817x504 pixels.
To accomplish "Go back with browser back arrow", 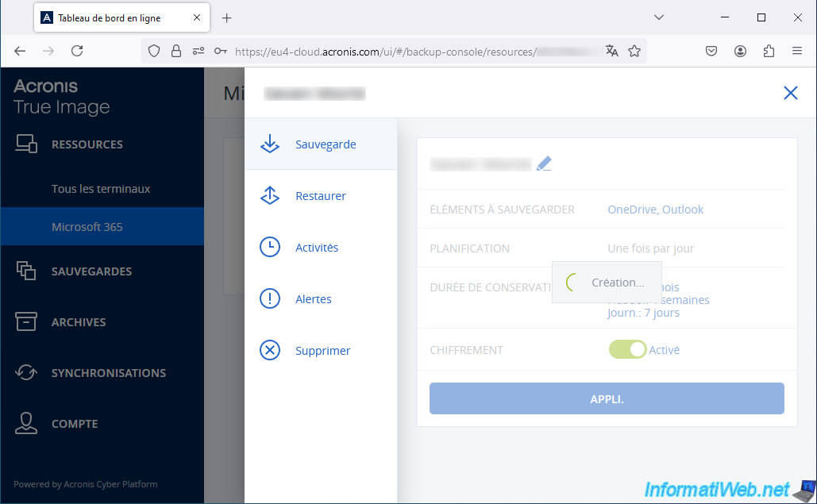I will pyautogui.click(x=20, y=51).
